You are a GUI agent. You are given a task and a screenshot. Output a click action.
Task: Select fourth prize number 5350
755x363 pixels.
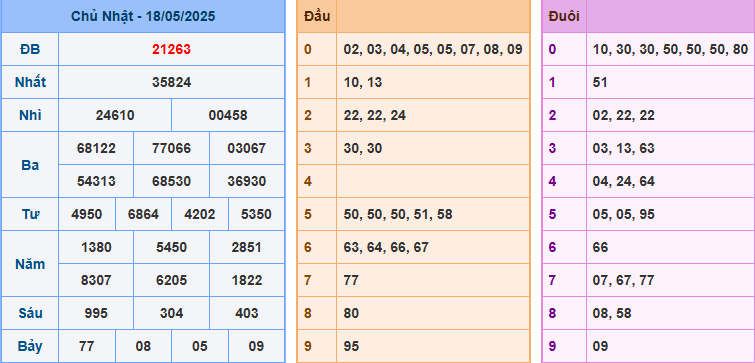coord(256,214)
